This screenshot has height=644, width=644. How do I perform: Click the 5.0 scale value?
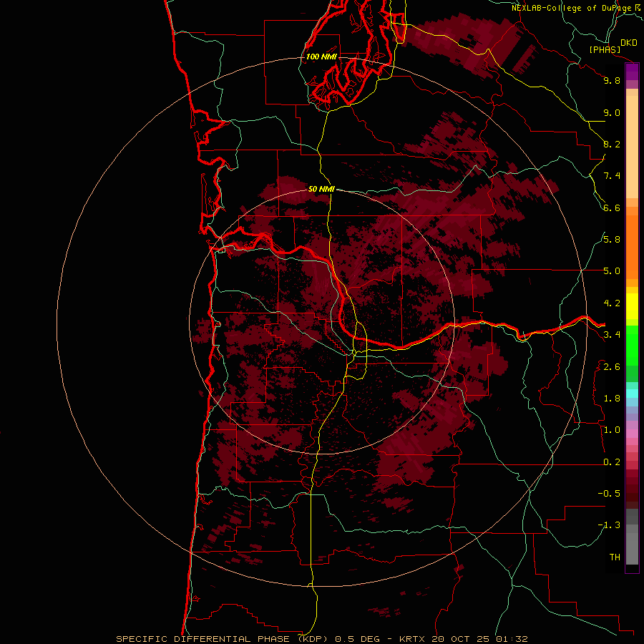click(612, 271)
